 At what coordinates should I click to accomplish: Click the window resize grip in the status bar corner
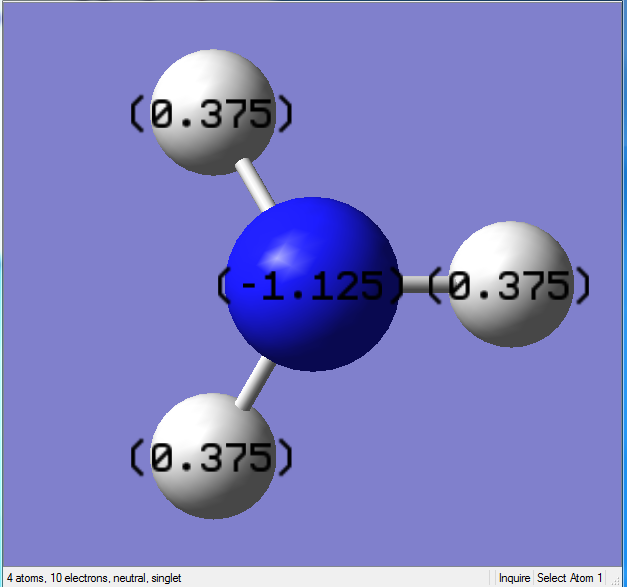[616, 580]
